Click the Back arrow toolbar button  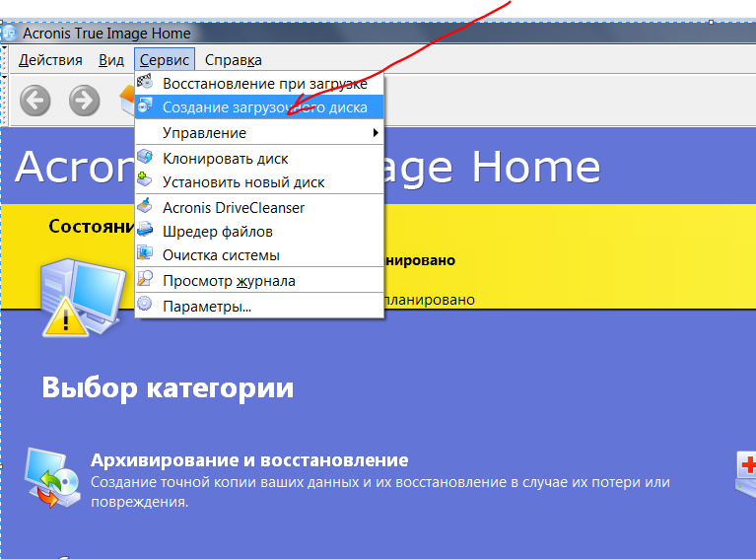tap(35, 101)
